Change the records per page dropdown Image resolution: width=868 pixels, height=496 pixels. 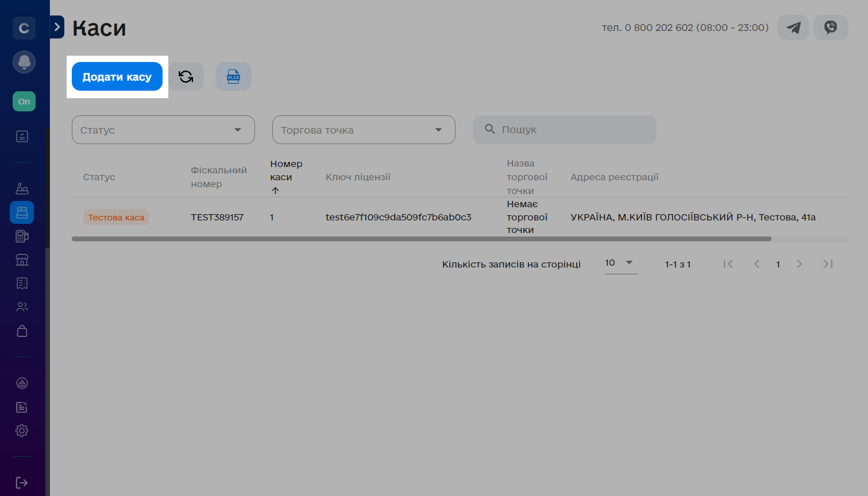(620, 263)
